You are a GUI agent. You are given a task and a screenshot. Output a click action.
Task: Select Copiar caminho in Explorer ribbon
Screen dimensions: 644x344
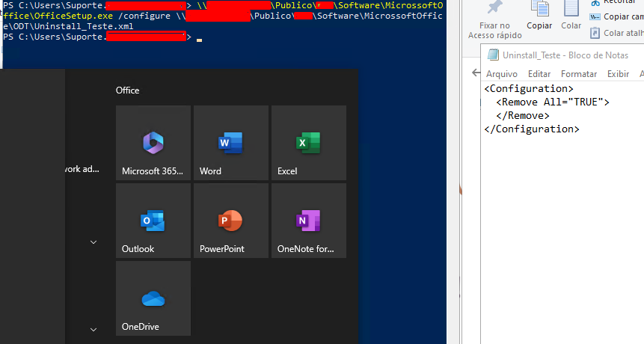(616, 17)
